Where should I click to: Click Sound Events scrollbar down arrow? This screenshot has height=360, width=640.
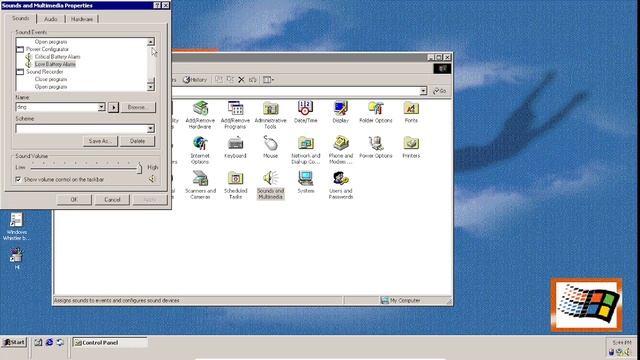click(151, 87)
